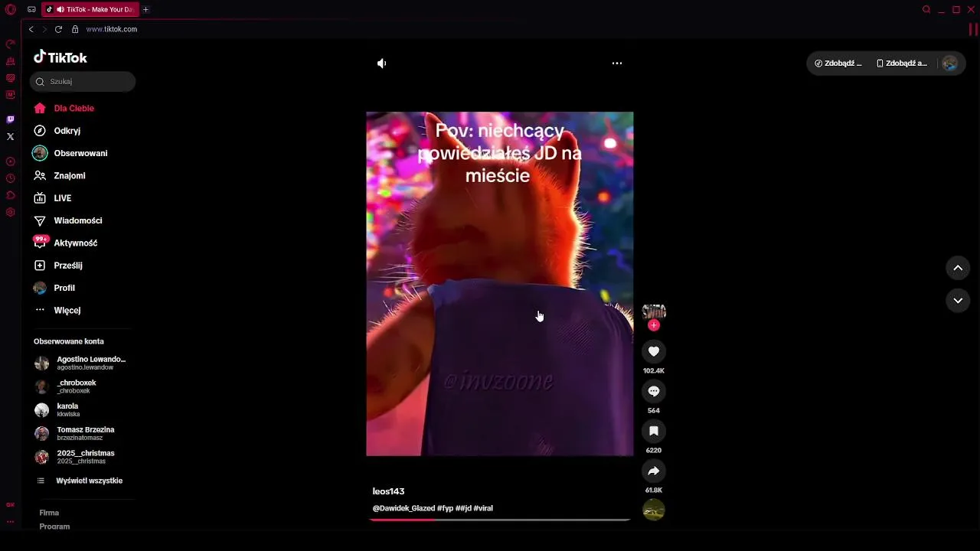Share the video with arrow icon

[x=654, y=471]
